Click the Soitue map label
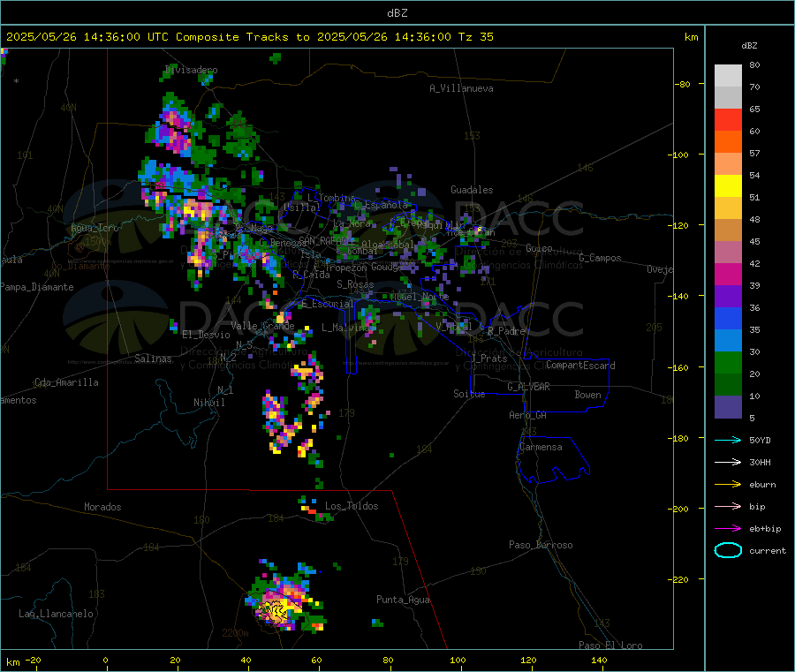This screenshot has height=672, width=795. [x=469, y=394]
